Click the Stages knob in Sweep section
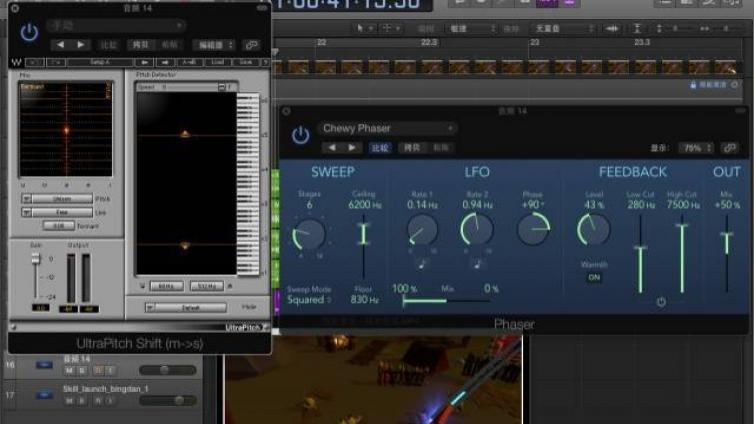The image size is (754, 424). 309,234
